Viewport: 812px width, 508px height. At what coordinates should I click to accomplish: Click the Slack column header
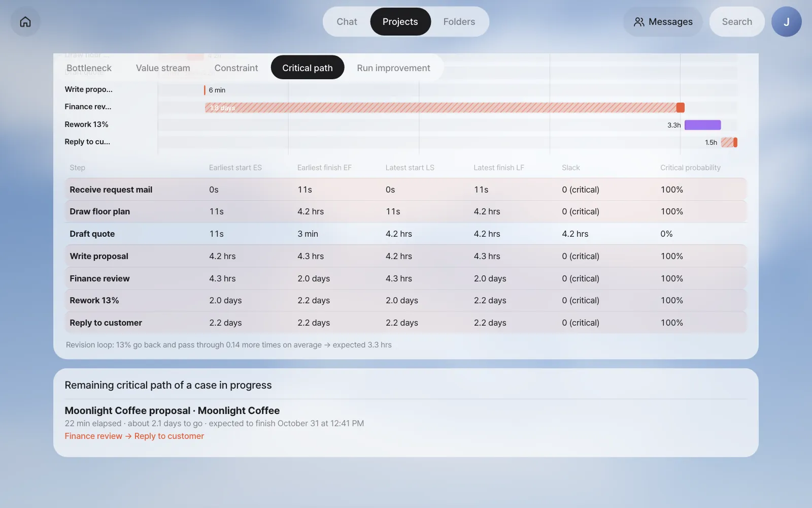(571, 168)
